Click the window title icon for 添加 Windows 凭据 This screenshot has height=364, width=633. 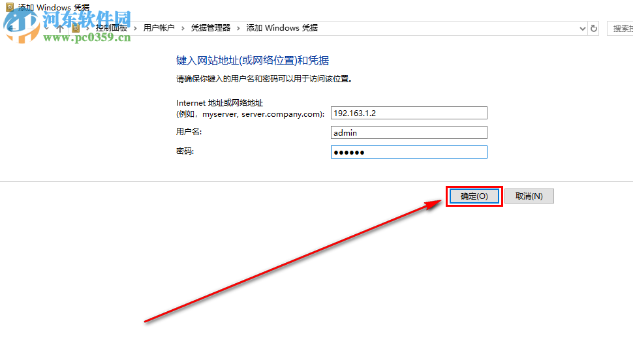coord(10,7)
